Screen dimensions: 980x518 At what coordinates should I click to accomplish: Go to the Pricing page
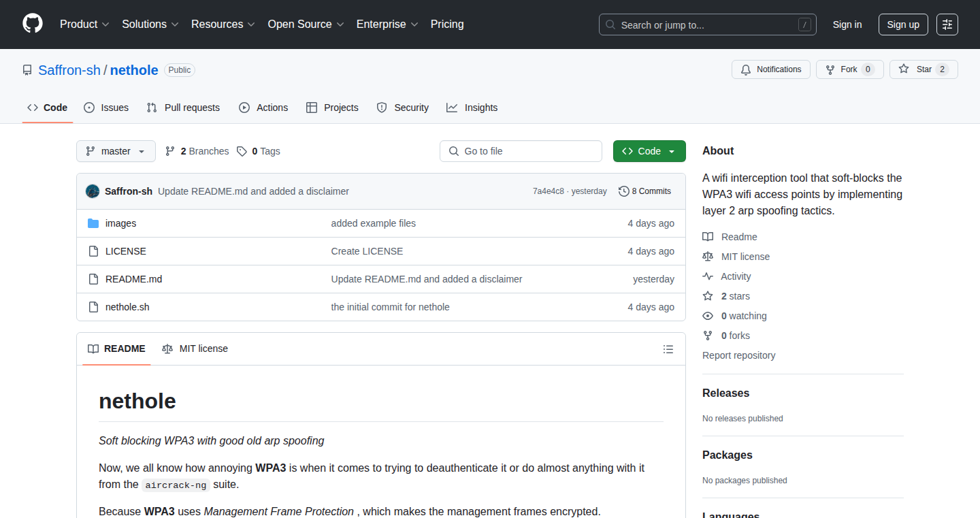pyautogui.click(x=447, y=24)
